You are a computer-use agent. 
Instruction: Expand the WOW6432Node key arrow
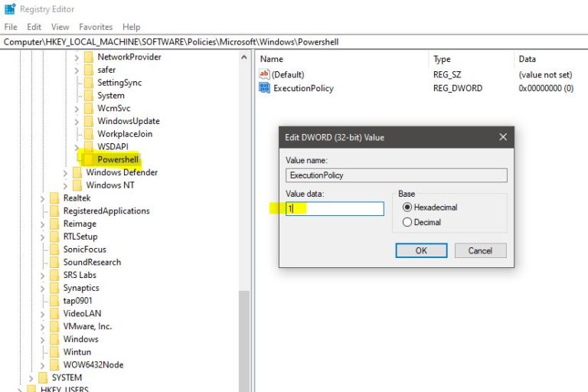(x=42, y=365)
